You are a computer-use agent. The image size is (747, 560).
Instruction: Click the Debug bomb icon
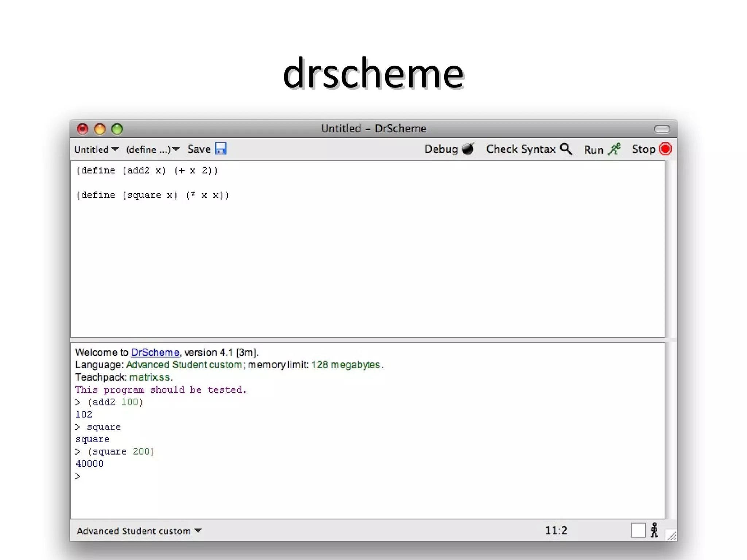[x=468, y=149]
